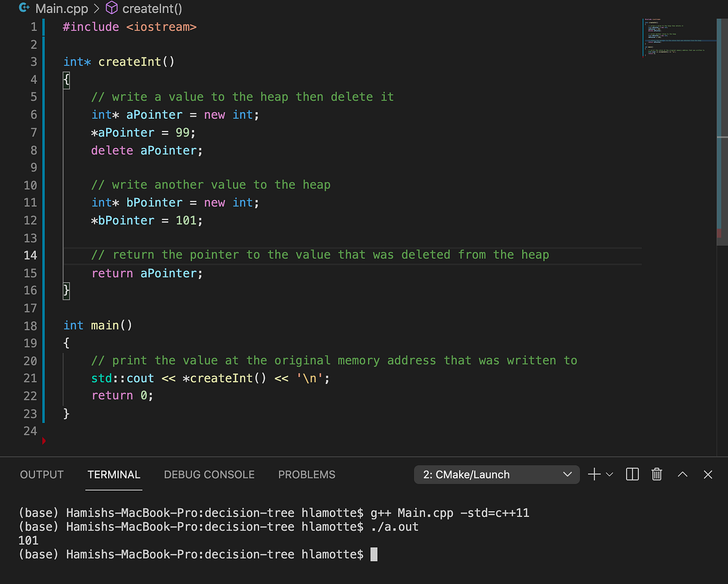Viewport: 728px width, 584px height.
Task: Click the './a.out' command in terminal
Action: [x=395, y=527]
